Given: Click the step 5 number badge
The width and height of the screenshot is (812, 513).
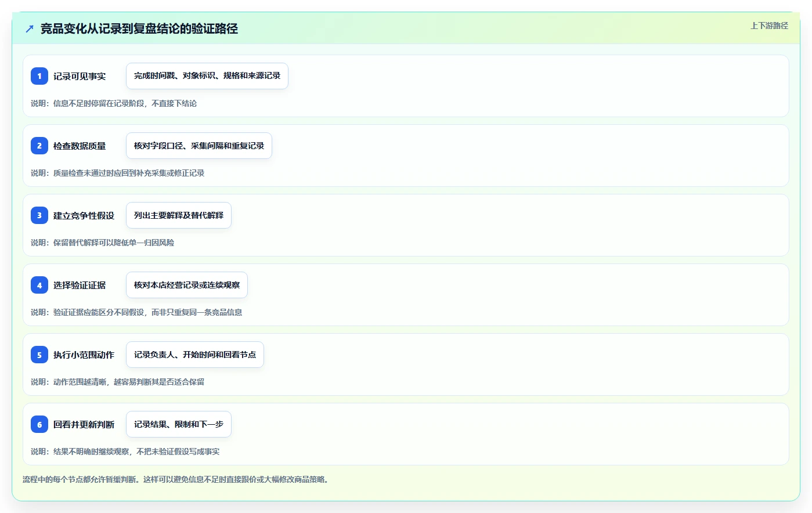Looking at the screenshot, I should click(39, 355).
